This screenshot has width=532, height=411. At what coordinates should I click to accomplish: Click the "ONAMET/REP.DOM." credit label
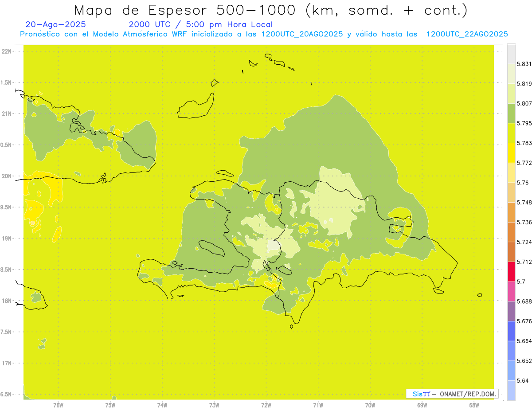(x=467, y=394)
